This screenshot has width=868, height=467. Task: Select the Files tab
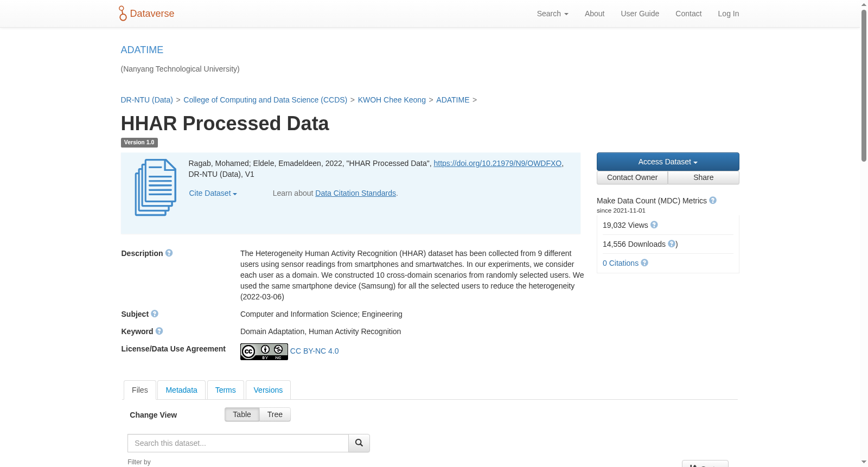pyautogui.click(x=140, y=390)
